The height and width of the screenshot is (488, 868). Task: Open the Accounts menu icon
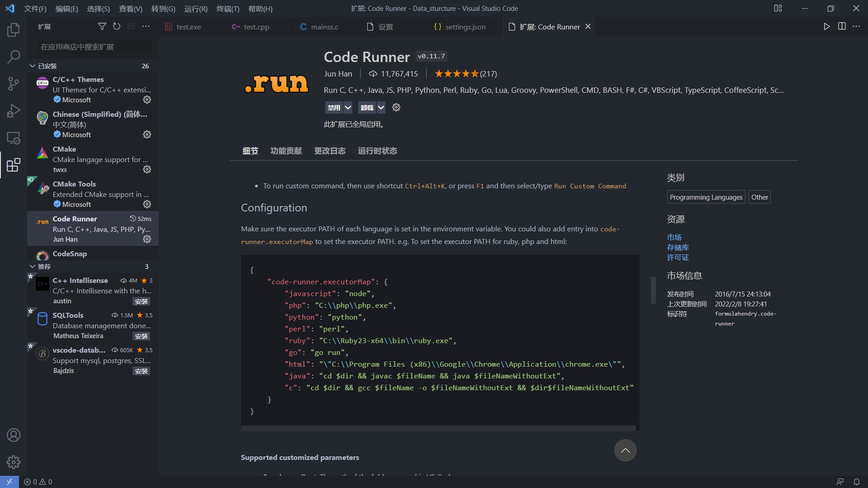[14, 435]
